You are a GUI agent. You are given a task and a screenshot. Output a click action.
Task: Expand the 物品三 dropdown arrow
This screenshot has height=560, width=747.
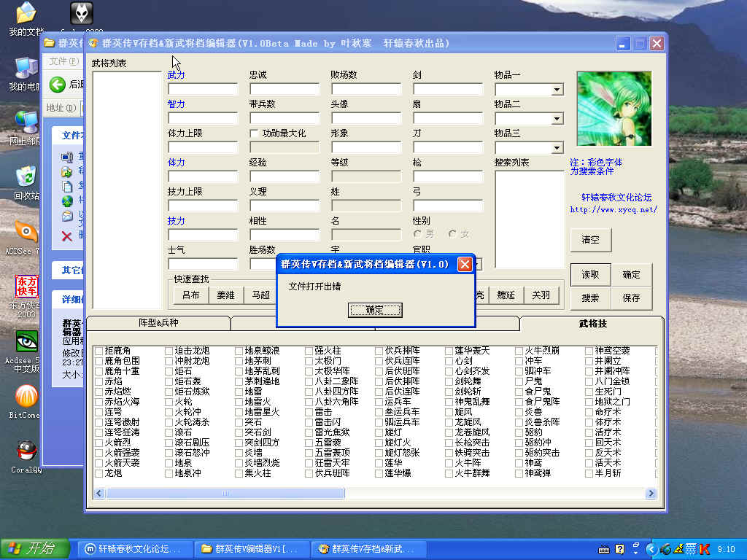coord(557,148)
